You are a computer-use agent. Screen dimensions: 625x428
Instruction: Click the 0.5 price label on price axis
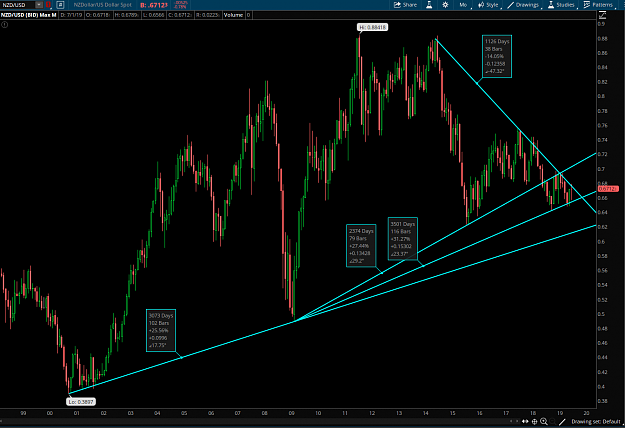tap(601, 314)
